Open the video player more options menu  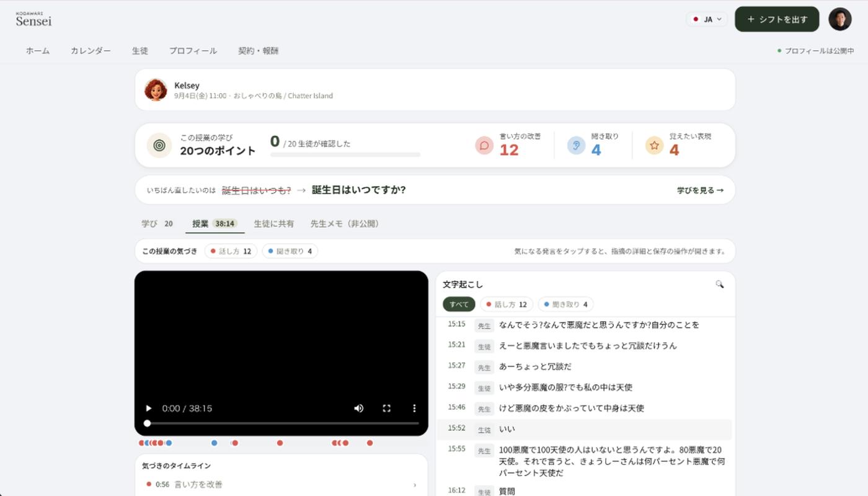[415, 408]
